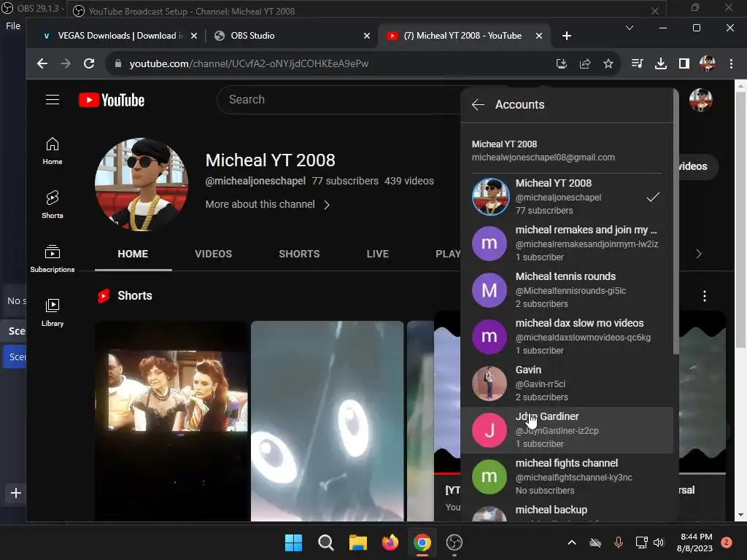
Task: Open Subscriptions in YouTube sidebar
Action: (x=53, y=259)
